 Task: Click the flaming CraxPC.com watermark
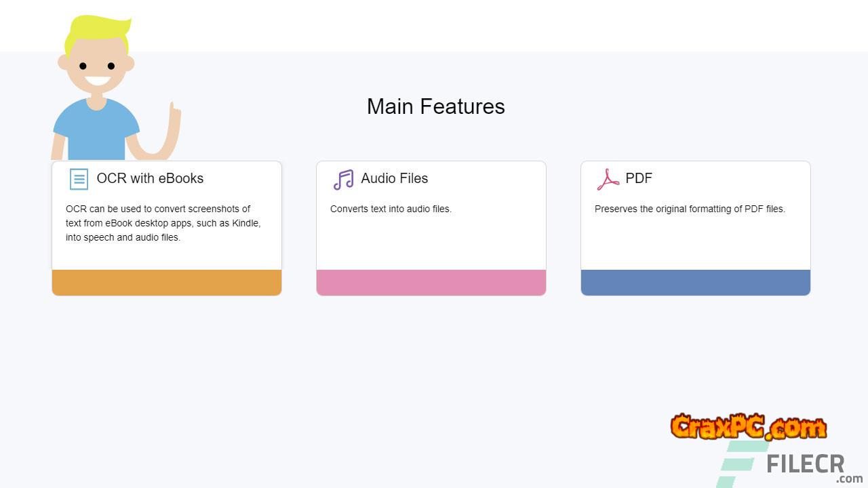click(748, 427)
